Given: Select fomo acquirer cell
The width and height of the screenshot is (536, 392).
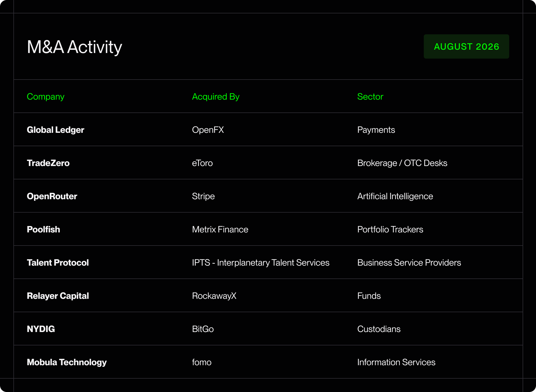Looking at the screenshot, I should (x=202, y=362).
